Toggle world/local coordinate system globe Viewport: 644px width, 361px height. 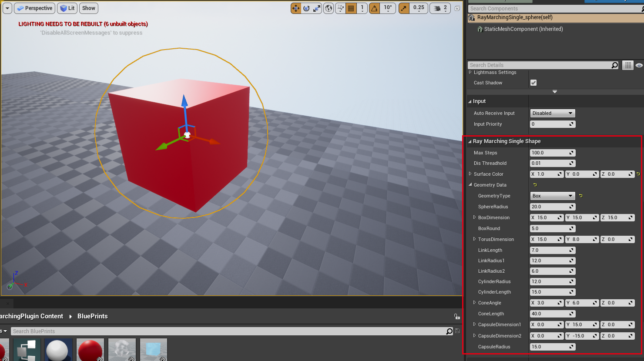click(x=329, y=8)
